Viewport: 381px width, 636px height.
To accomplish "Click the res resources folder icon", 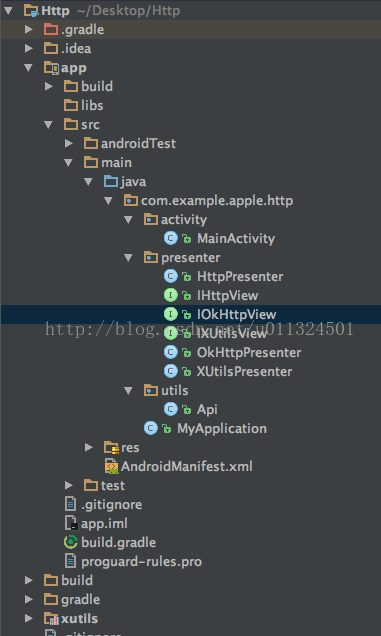I will click(x=111, y=447).
